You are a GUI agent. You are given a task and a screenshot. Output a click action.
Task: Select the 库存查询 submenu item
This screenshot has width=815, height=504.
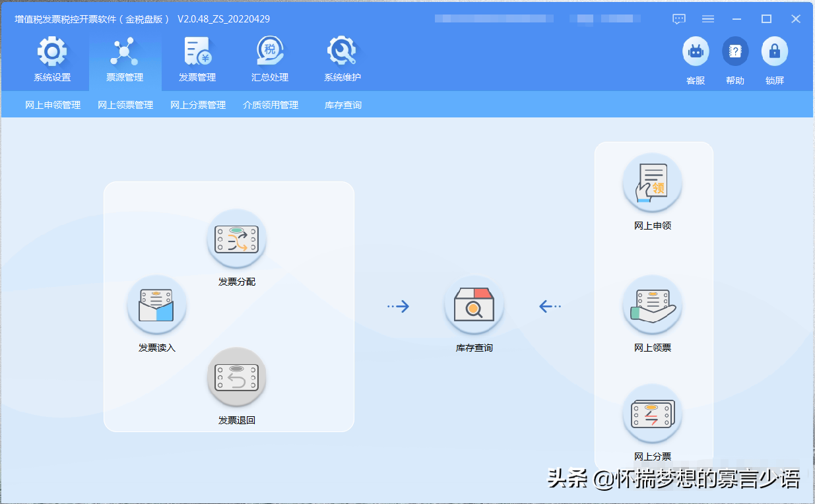(343, 105)
